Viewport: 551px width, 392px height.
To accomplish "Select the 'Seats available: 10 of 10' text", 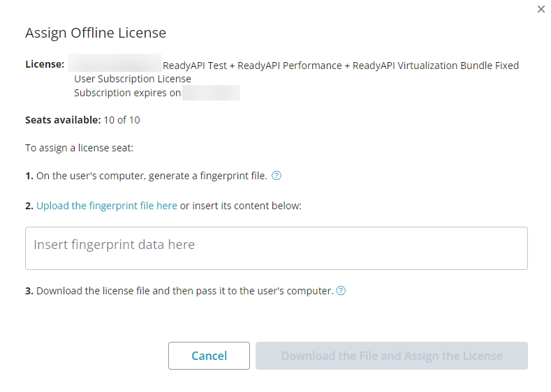I will pyautogui.click(x=82, y=120).
